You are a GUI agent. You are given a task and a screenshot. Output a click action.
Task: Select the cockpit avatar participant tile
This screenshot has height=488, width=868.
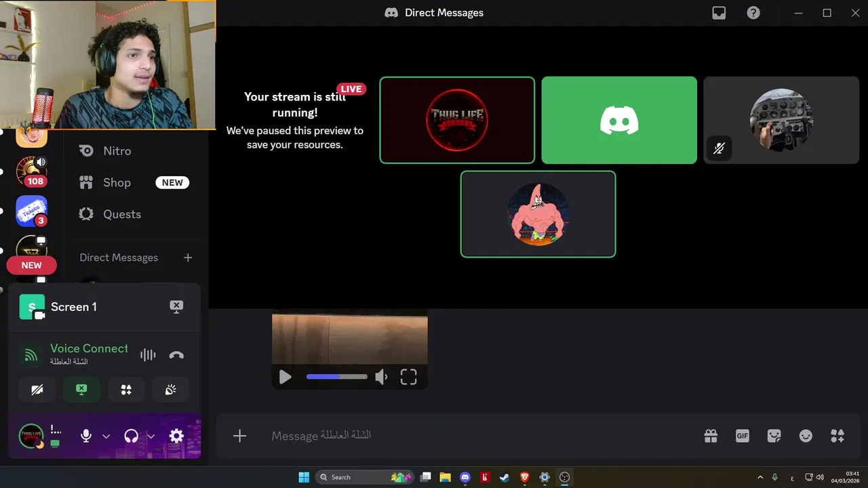coord(781,120)
